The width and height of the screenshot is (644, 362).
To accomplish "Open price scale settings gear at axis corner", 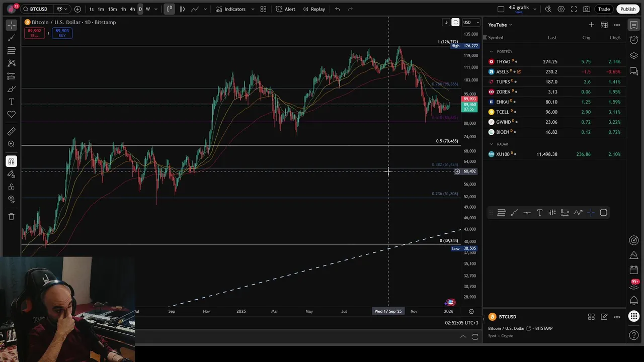I will tap(471, 312).
